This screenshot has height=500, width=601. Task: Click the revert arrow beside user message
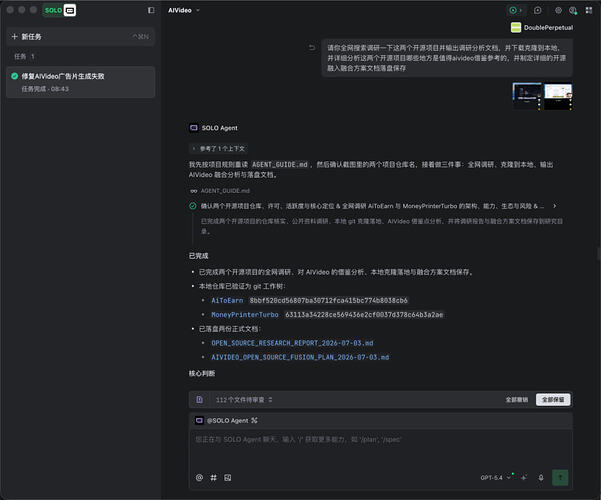tap(312, 48)
